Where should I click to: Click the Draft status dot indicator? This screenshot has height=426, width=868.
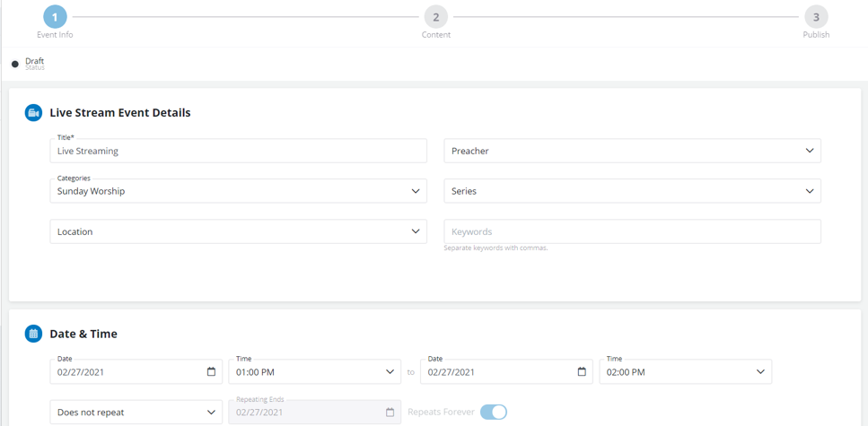tap(15, 64)
